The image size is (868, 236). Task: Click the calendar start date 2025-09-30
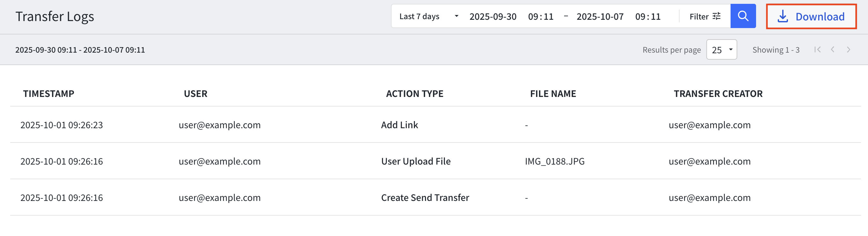[x=493, y=16]
